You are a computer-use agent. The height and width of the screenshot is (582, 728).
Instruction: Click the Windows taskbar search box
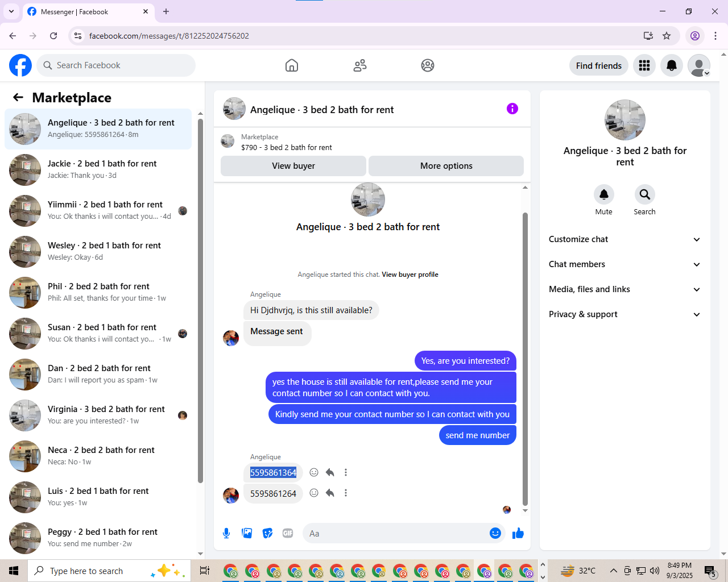pos(108,571)
